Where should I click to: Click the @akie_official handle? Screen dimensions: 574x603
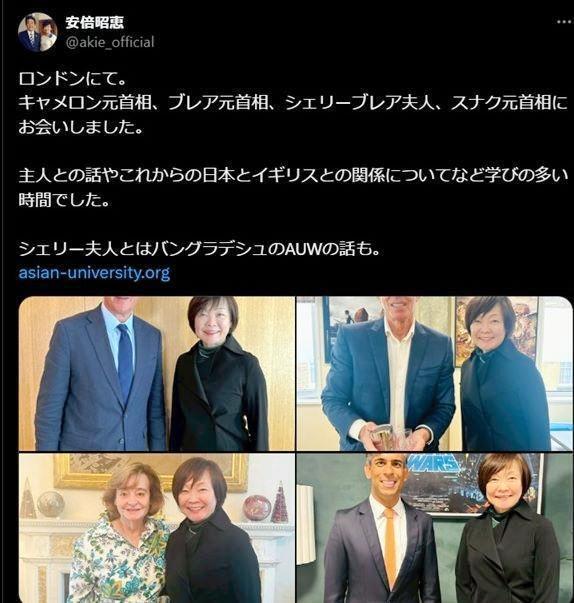click(110, 42)
